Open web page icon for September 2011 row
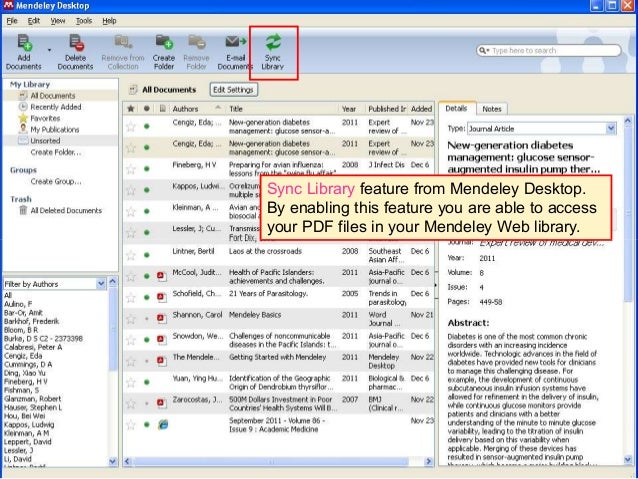The height and width of the screenshot is (479, 638). (163, 424)
